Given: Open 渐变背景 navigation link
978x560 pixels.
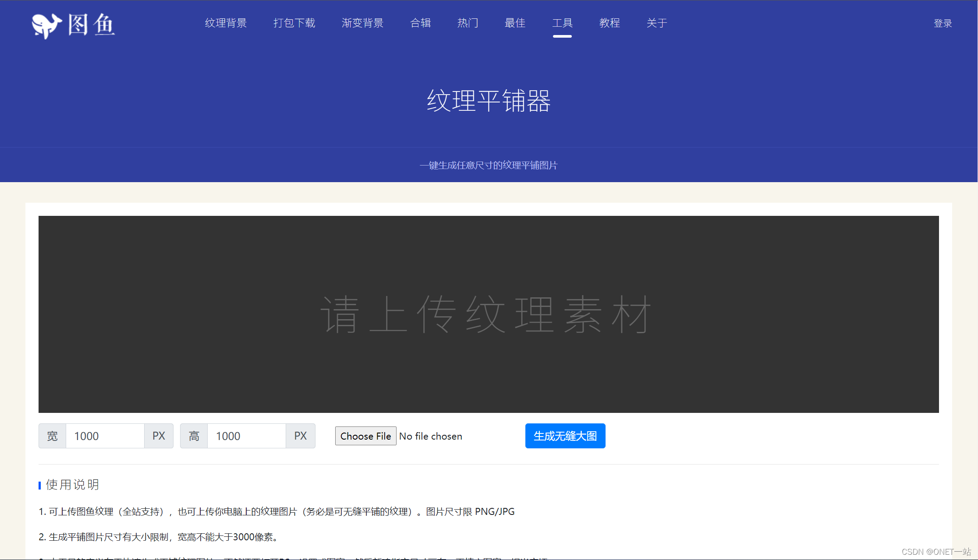Looking at the screenshot, I should pyautogui.click(x=362, y=23).
